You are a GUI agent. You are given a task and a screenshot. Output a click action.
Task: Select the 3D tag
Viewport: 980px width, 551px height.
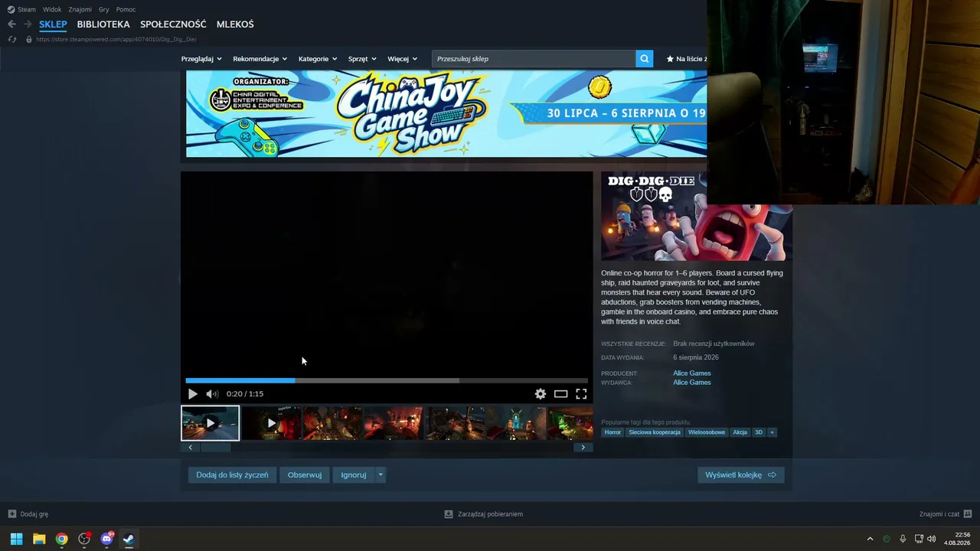(759, 432)
